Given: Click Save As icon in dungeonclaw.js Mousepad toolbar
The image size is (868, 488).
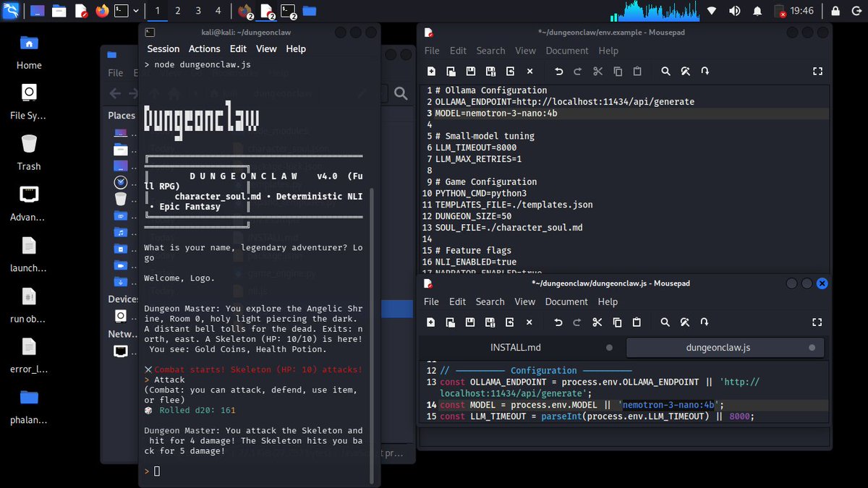Looking at the screenshot, I should (x=490, y=322).
